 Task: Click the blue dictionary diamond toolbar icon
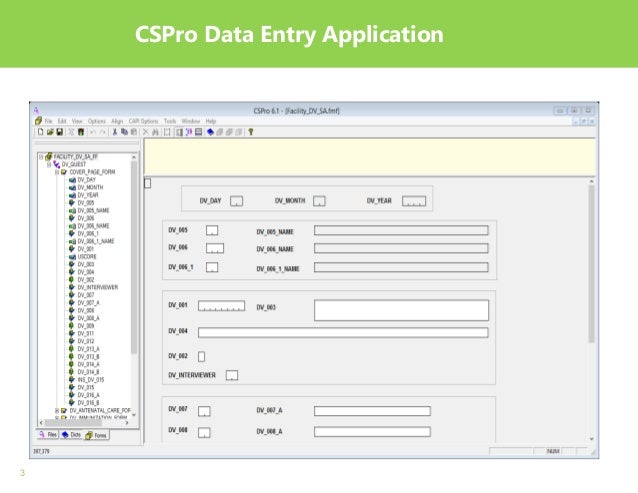click(210, 132)
